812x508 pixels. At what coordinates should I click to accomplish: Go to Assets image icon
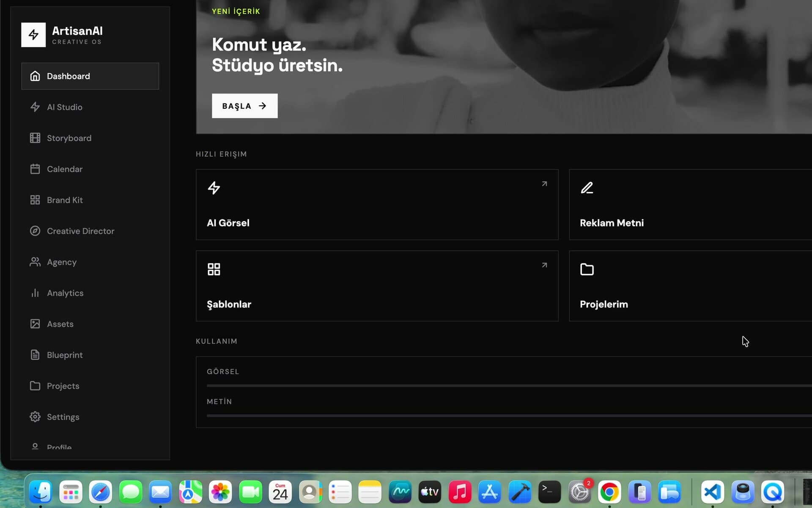[35, 324]
